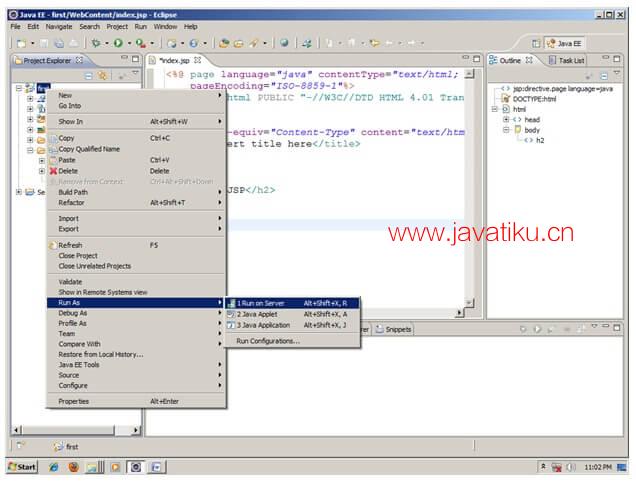The image size is (636, 485).
Task: Choose Close Project in context menu
Action: (136, 256)
